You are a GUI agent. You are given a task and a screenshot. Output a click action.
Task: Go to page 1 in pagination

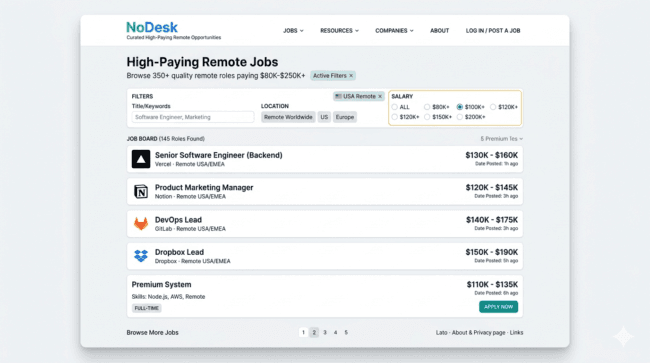tap(303, 332)
